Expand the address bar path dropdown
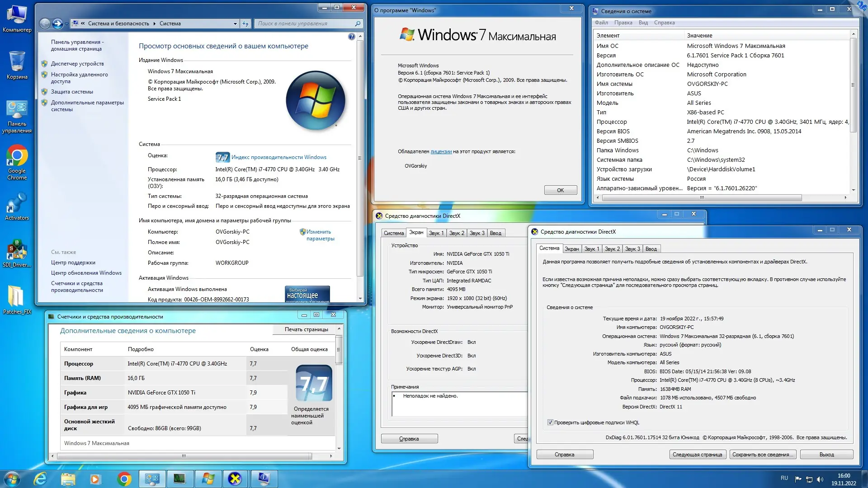The image size is (868, 488). pos(235,23)
